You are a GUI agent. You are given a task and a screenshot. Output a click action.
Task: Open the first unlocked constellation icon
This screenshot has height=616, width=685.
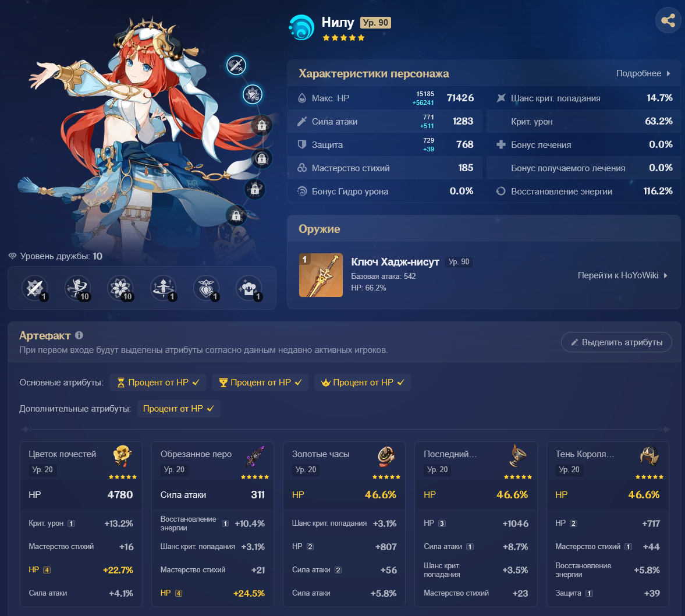point(236,66)
